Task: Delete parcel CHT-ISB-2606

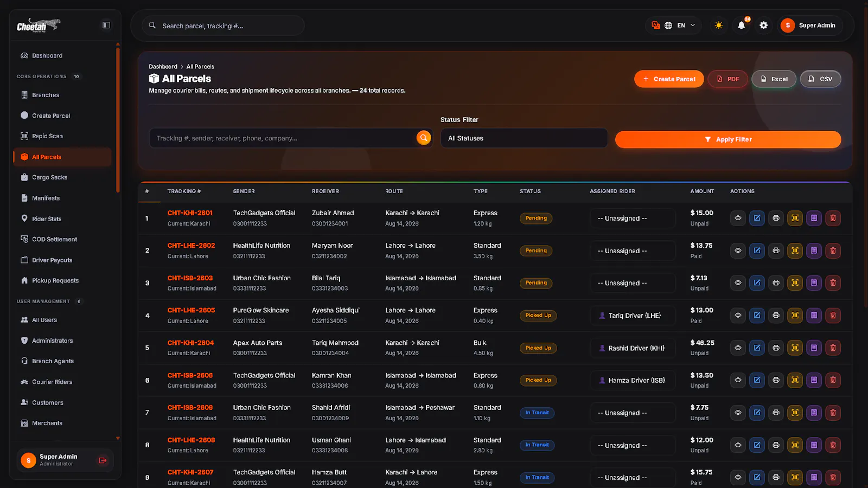Action: [833, 380]
